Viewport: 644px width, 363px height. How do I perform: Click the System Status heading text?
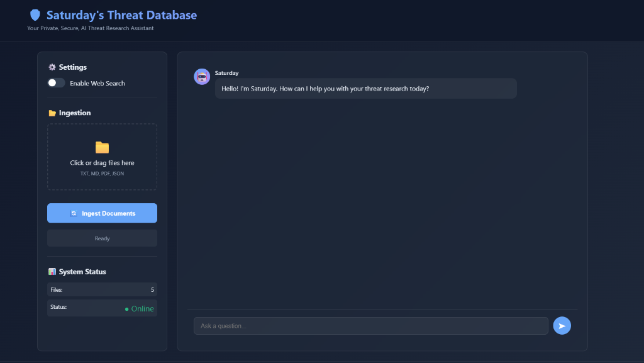[82, 272]
